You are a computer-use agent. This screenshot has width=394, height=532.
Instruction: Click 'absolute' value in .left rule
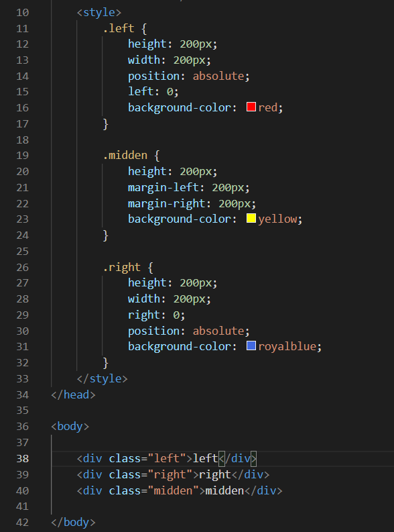click(x=218, y=76)
